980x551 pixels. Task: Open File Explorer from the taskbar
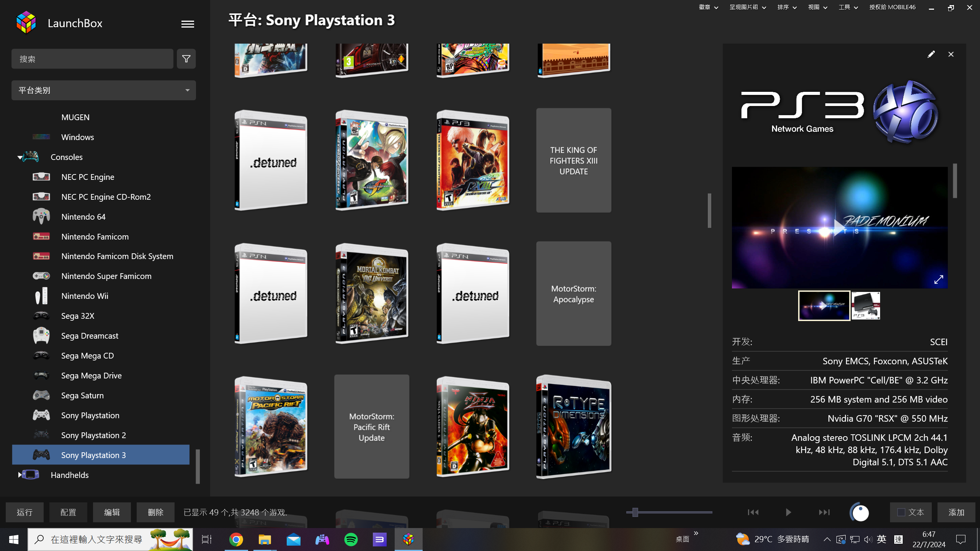[x=265, y=540]
